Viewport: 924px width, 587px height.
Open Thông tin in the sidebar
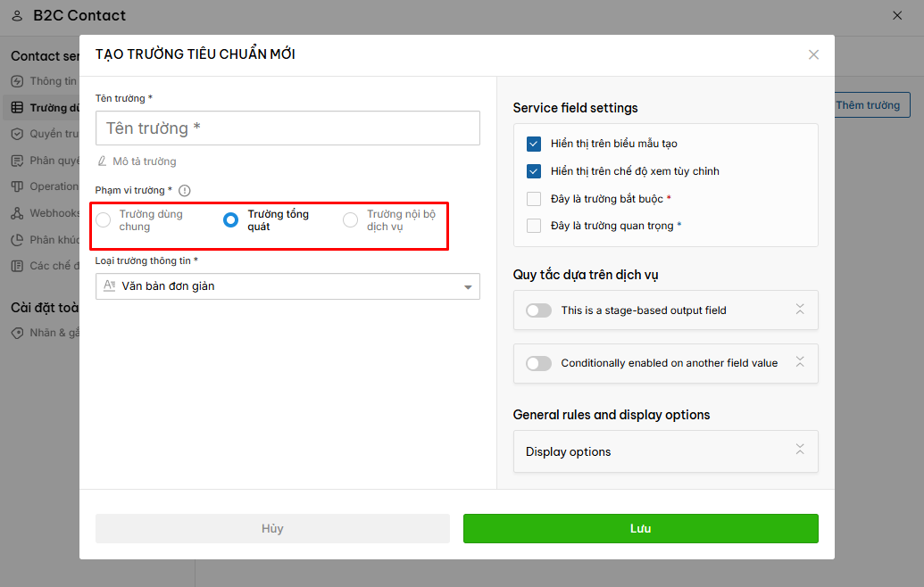[53, 81]
